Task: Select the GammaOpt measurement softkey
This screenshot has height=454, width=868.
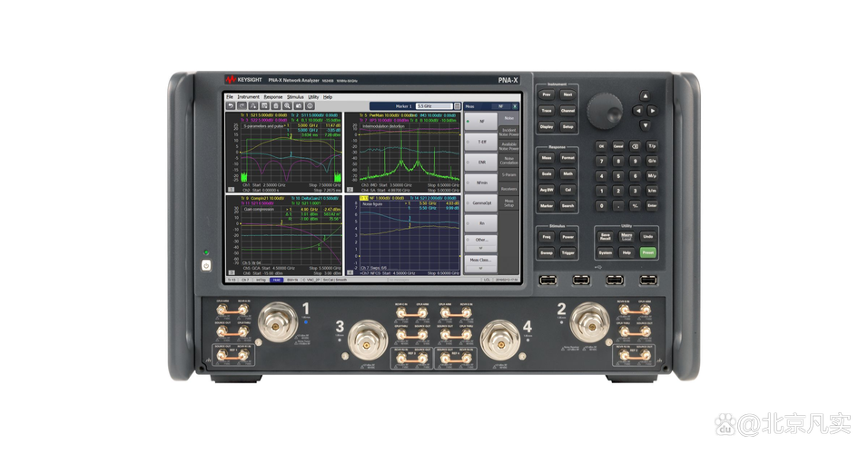Action: coord(481,202)
